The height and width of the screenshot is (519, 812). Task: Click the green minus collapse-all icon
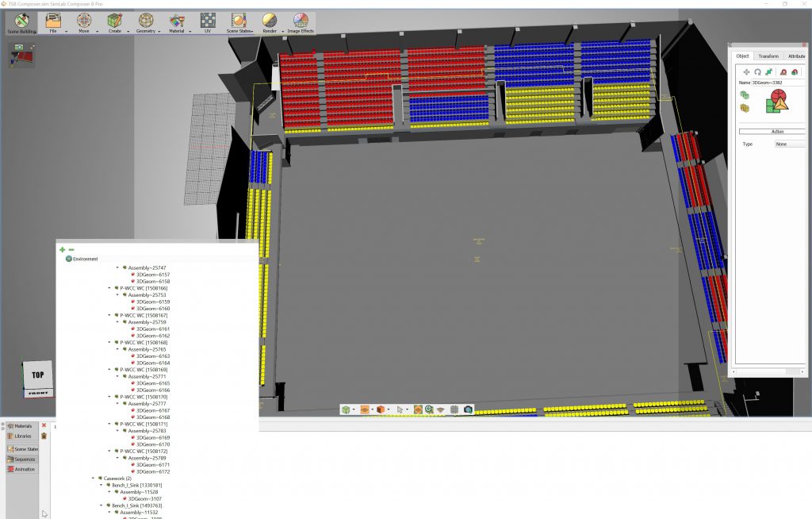point(71,250)
